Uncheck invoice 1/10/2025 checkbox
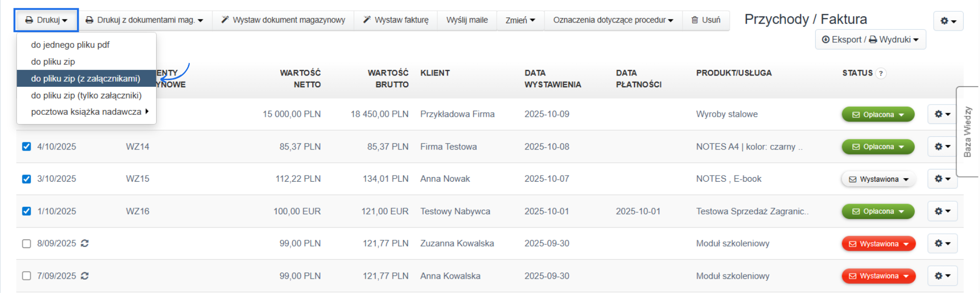980x296 pixels. 27,211
